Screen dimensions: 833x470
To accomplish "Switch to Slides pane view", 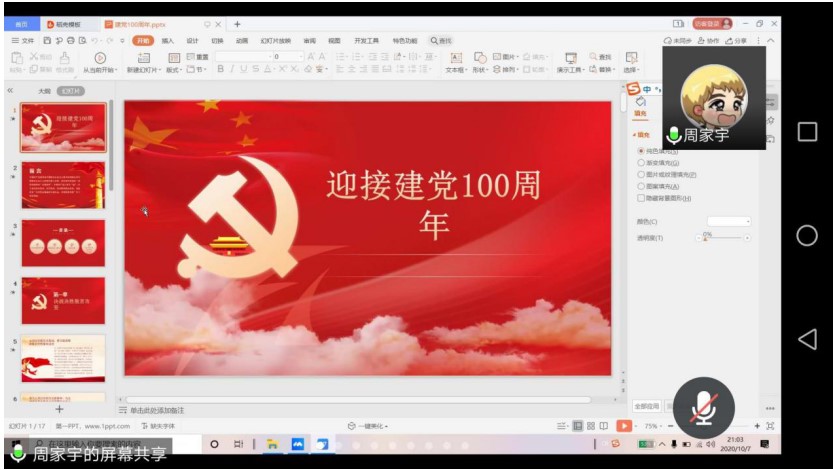I will [71, 91].
